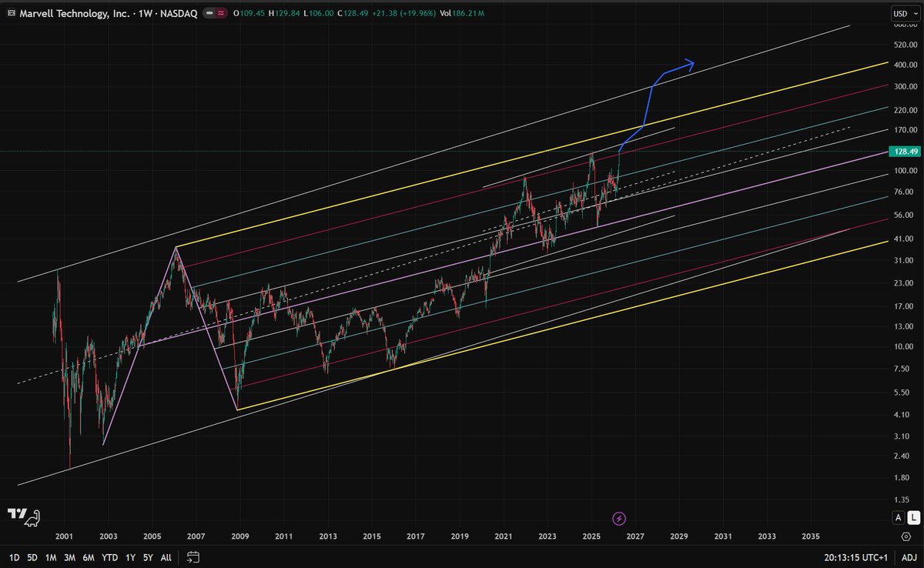Open chart settings hexagon gear icon
Image resolution: width=924 pixels, height=568 pixels.
click(x=906, y=536)
